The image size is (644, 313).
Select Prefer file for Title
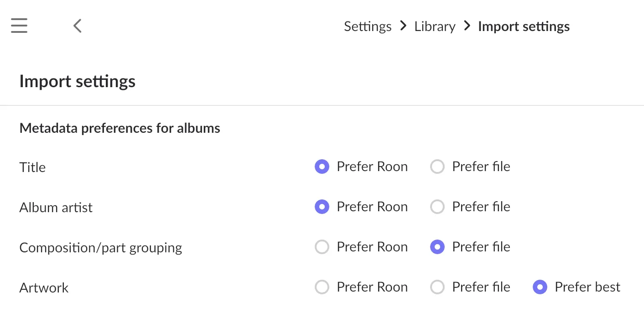437,167
